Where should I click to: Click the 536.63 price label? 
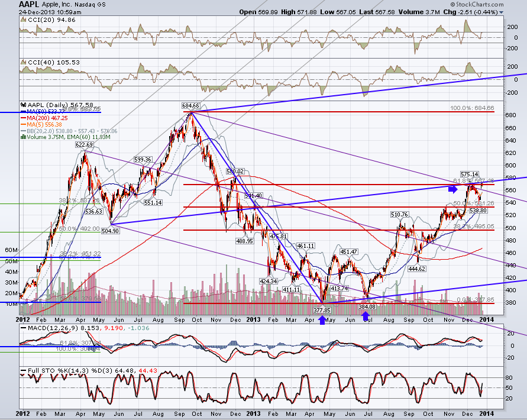pyautogui.click(x=94, y=212)
